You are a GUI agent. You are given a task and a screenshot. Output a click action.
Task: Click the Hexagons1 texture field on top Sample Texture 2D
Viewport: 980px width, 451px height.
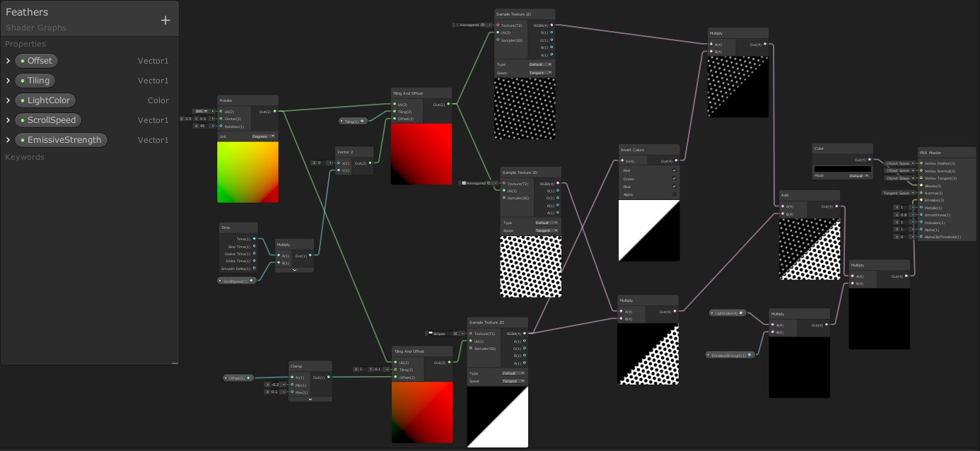(x=469, y=25)
